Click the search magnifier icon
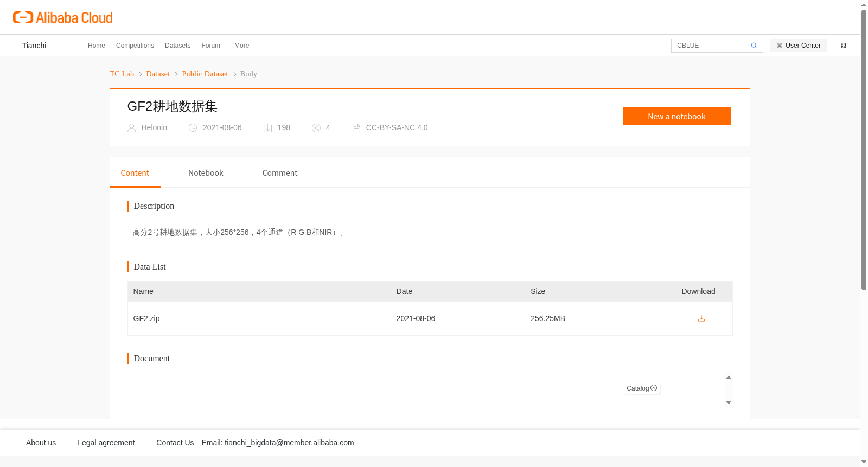This screenshot has width=868, height=467. (754, 46)
